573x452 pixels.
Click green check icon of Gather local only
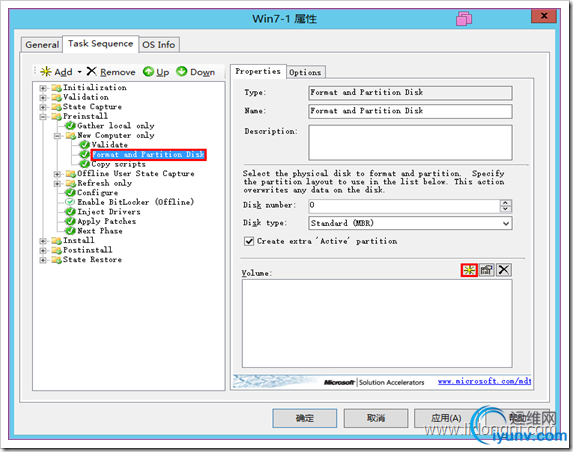pyautogui.click(x=71, y=126)
